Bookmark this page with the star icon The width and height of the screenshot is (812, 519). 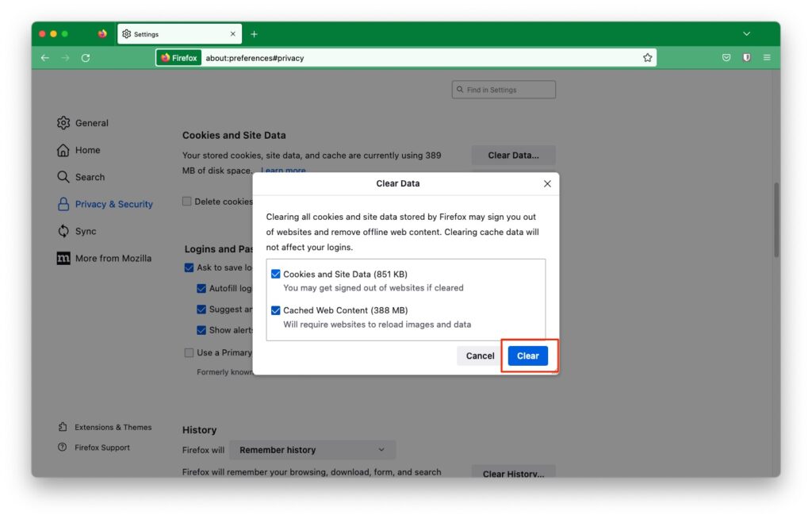tap(648, 58)
